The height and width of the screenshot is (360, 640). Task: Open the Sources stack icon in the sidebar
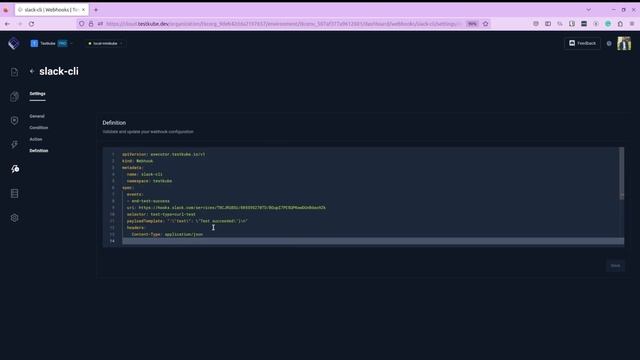pyautogui.click(x=14, y=193)
